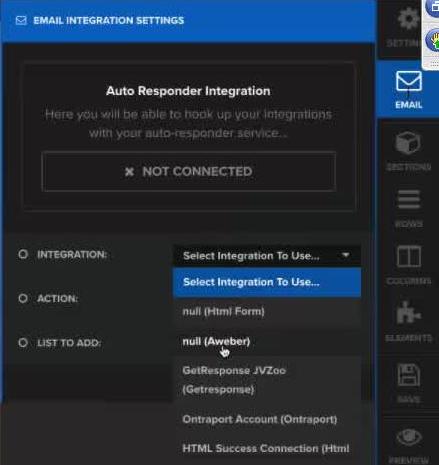Click the circle beside ACTION label
This screenshot has height=465, width=439.
(23, 298)
